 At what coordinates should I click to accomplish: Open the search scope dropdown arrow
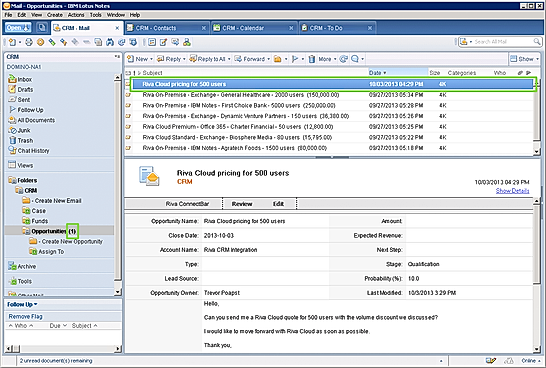point(471,42)
